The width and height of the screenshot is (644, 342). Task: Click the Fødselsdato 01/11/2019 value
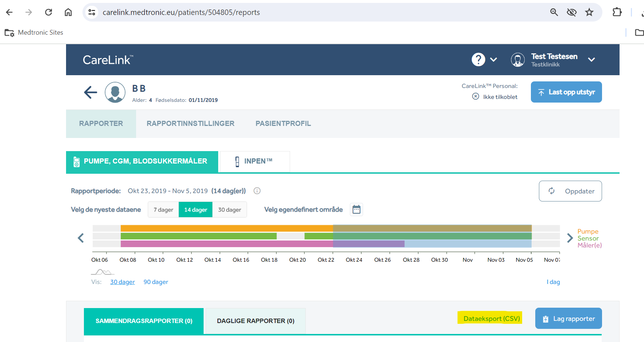[x=203, y=100]
